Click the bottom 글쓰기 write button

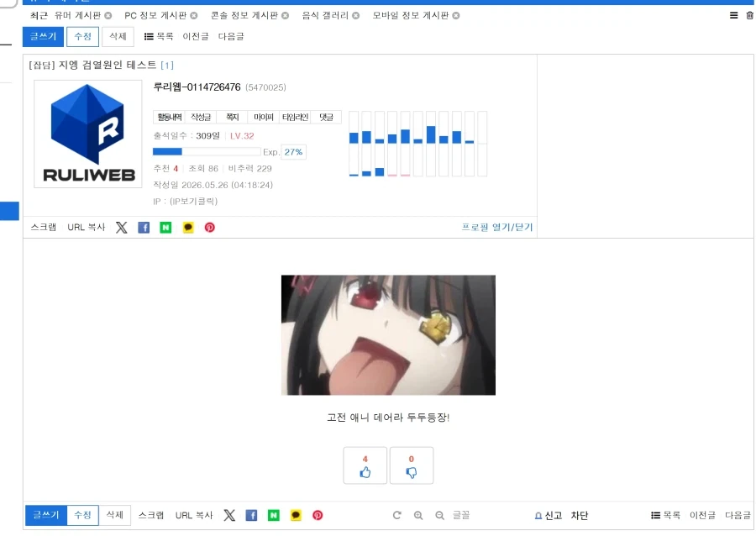coord(46,515)
